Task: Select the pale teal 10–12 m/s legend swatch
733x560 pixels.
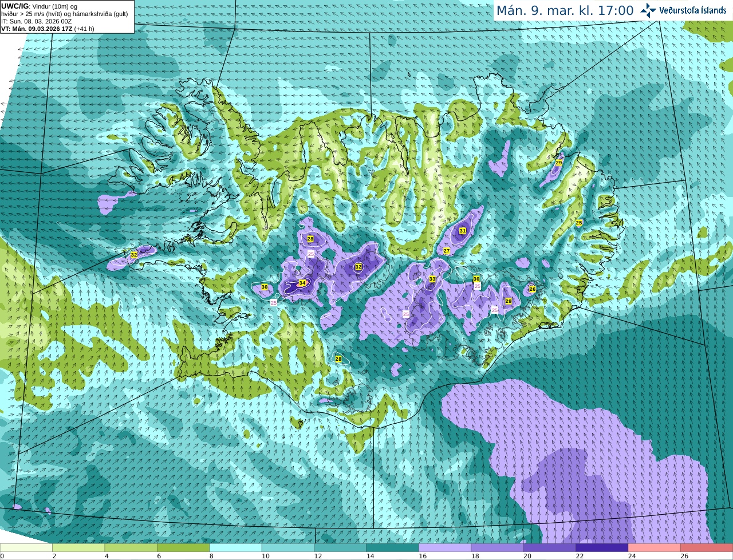Action: [288, 547]
